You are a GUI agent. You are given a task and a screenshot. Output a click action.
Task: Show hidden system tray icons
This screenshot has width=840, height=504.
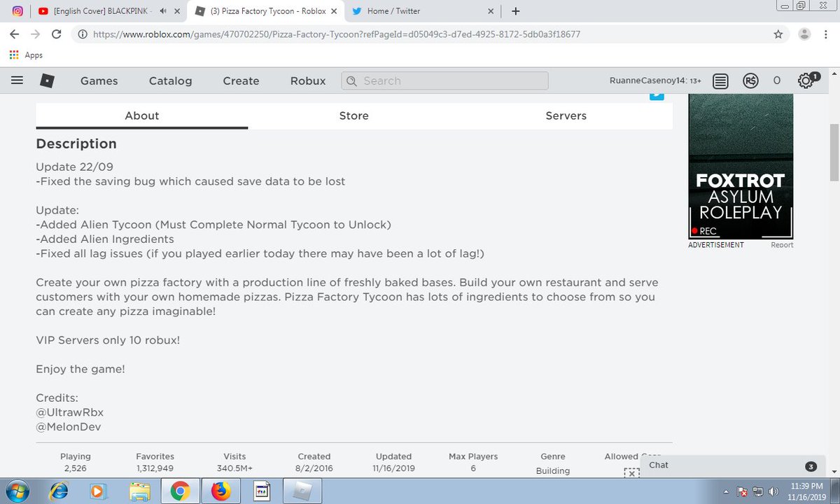727,491
